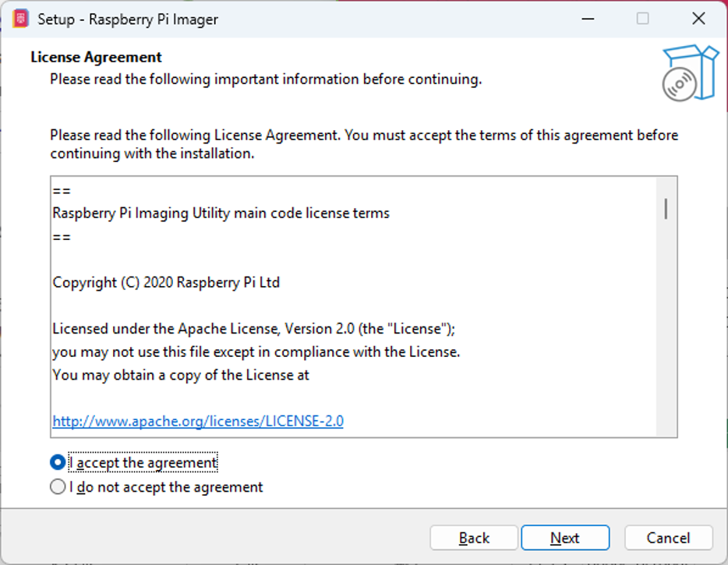The image size is (728, 565).
Task: Continue installation with the Next button
Action: tap(565, 538)
